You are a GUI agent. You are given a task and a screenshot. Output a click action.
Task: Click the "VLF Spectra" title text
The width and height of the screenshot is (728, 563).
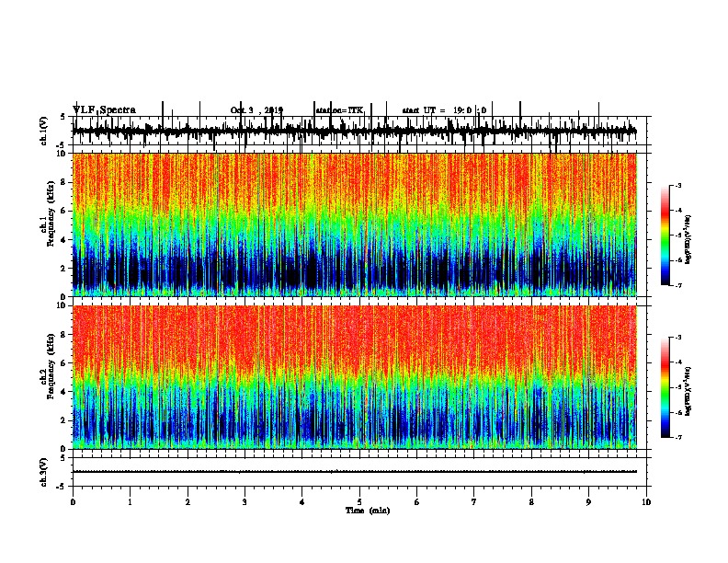click(x=104, y=110)
